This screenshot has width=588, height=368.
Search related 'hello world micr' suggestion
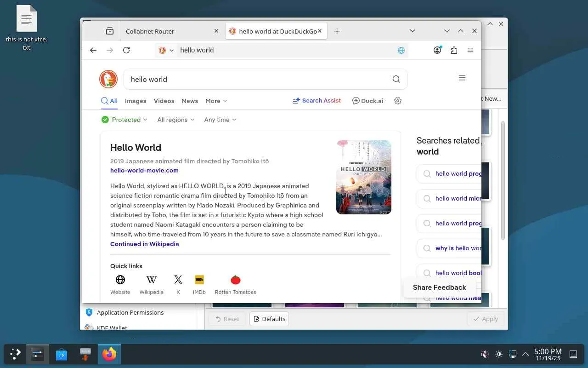pos(449,198)
